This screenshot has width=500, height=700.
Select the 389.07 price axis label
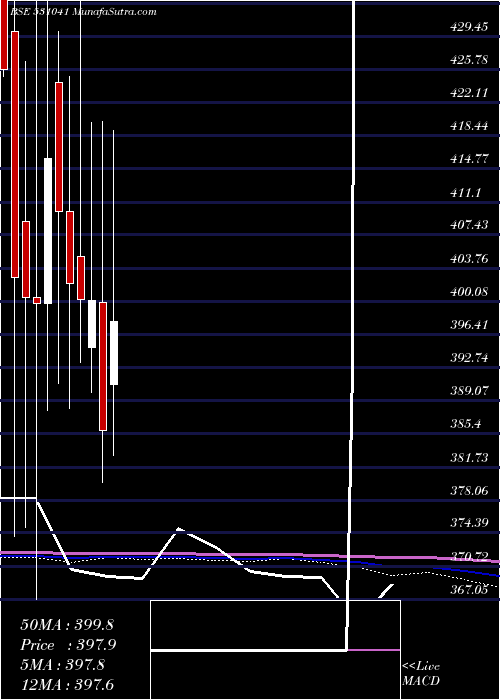pyautogui.click(x=469, y=391)
